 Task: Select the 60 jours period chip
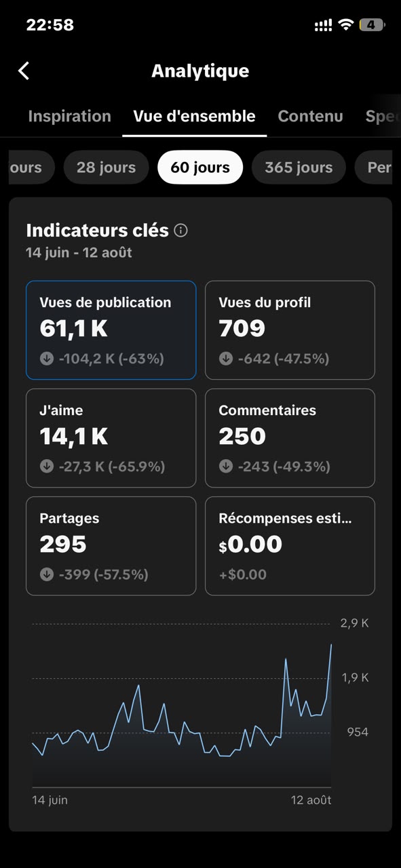[x=200, y=167]
